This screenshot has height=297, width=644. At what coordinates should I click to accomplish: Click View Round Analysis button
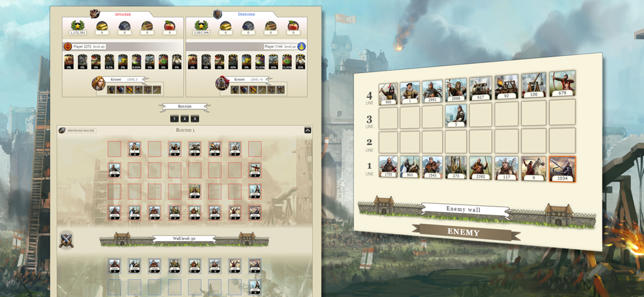(x=77, y=131)
